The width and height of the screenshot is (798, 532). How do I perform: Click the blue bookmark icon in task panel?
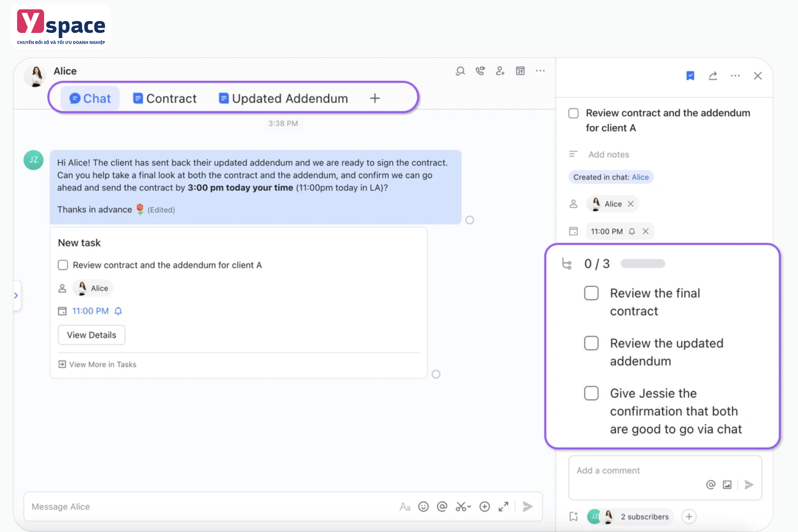coord(690,76)
